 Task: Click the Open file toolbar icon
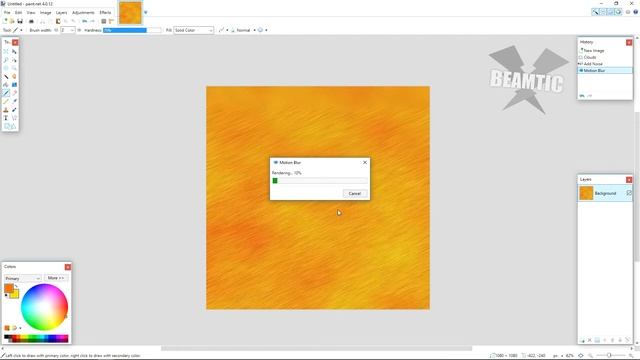tap(12, 21)
